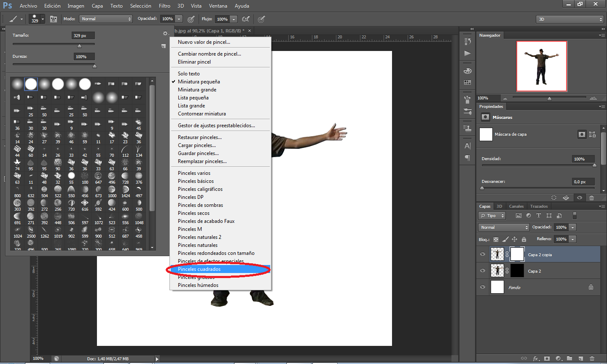This screenshot has height=364, width=607.
Task: Toggle mask visibility eye in Properties
Action: coord(580,198)
